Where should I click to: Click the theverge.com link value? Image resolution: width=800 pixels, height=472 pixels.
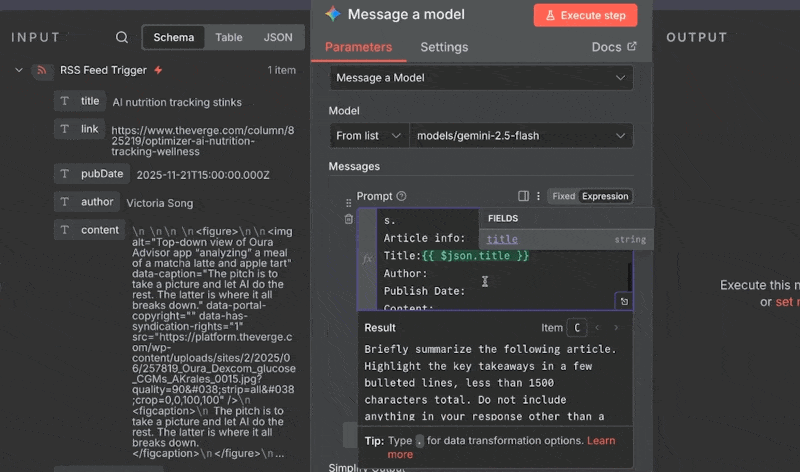coord(203,141)
